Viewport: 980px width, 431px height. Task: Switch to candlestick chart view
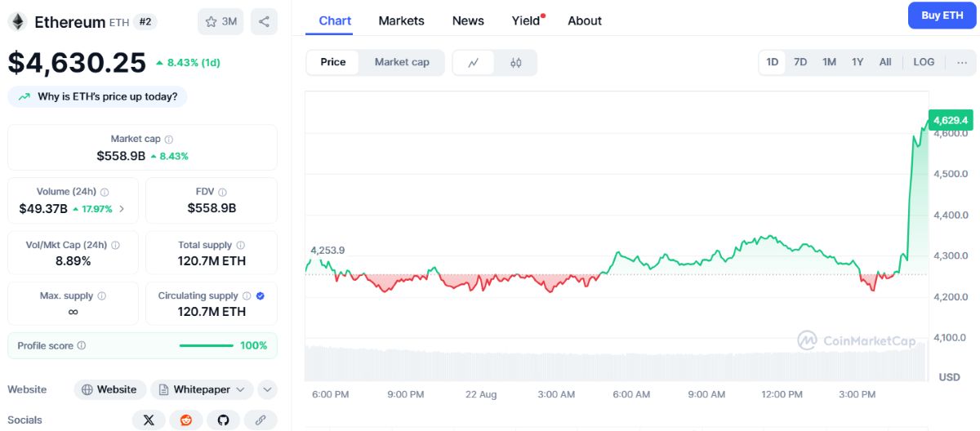[515, 63]
